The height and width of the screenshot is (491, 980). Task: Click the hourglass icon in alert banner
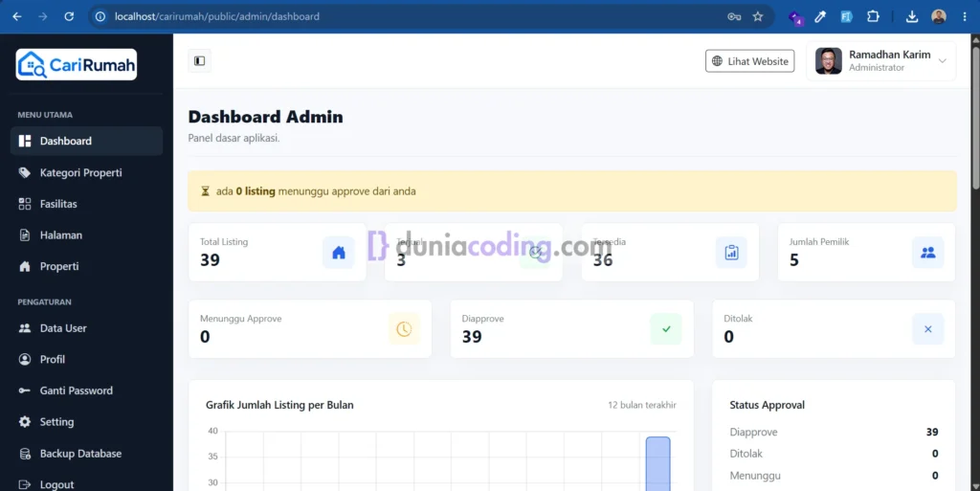205,191
